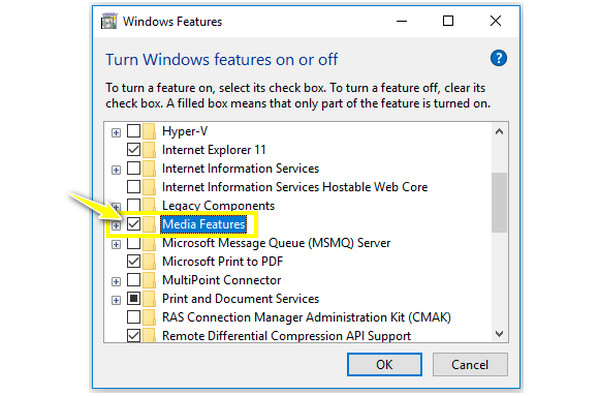Close the Windows Features dialog
The image size is (600, 396).
pyautogui.click(x=496, y=21)
